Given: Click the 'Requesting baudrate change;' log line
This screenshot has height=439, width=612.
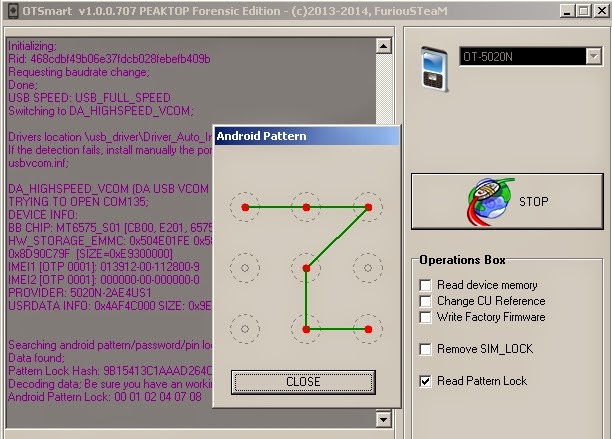Looking at the screenshot, I should point(79,72).
